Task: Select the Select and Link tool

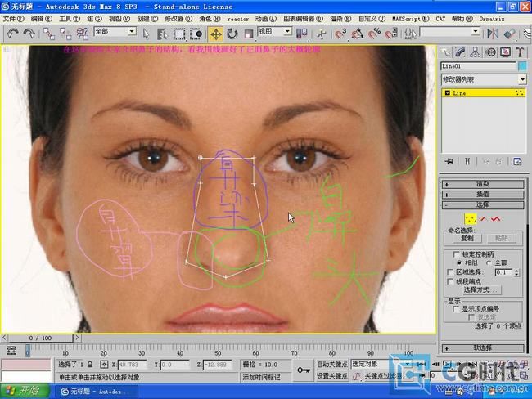Action: [49, 34]
